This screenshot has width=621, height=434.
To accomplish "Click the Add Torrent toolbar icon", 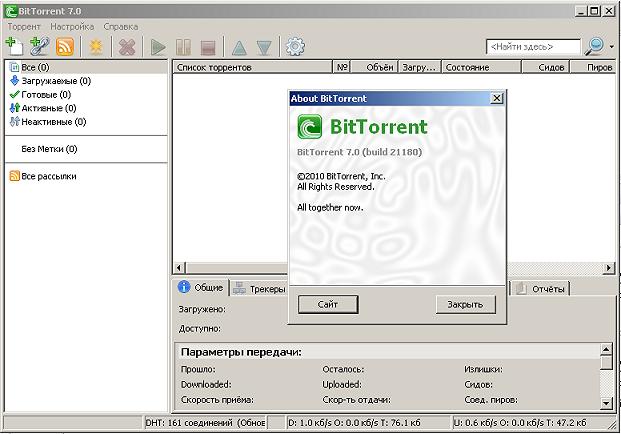I will [14, 46].
